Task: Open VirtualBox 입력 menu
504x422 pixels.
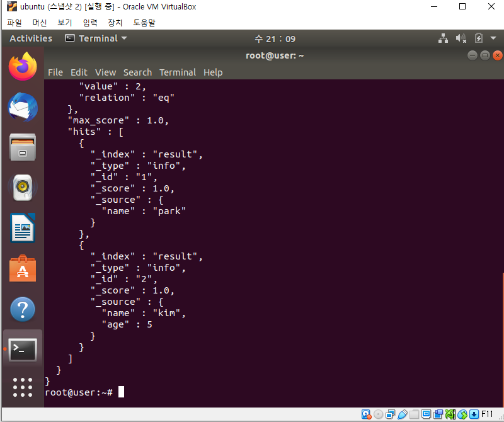Action: (x=89, y=23)
